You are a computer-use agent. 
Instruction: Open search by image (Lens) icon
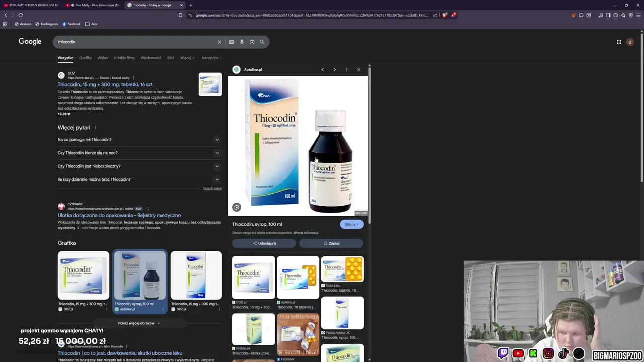[x=252, y=42]
